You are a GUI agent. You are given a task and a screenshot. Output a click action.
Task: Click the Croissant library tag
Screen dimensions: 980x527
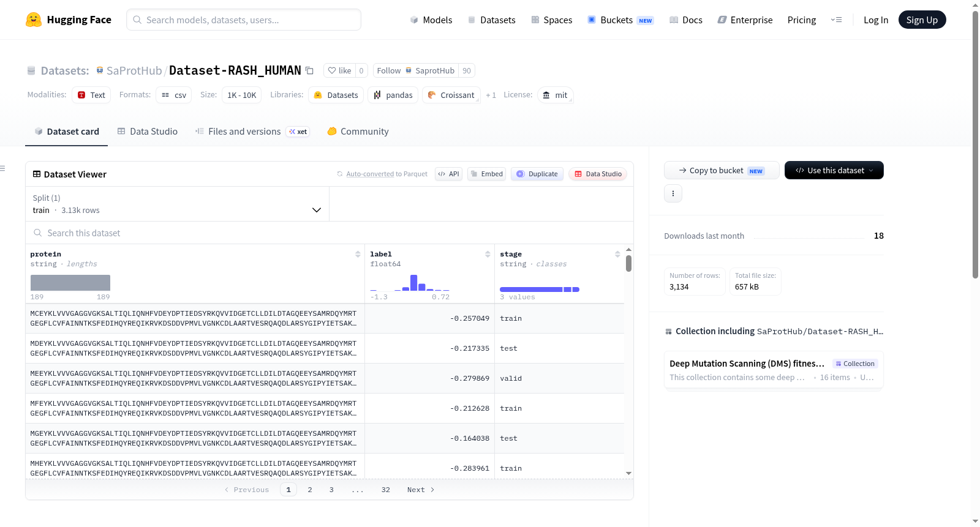(451, 95)
